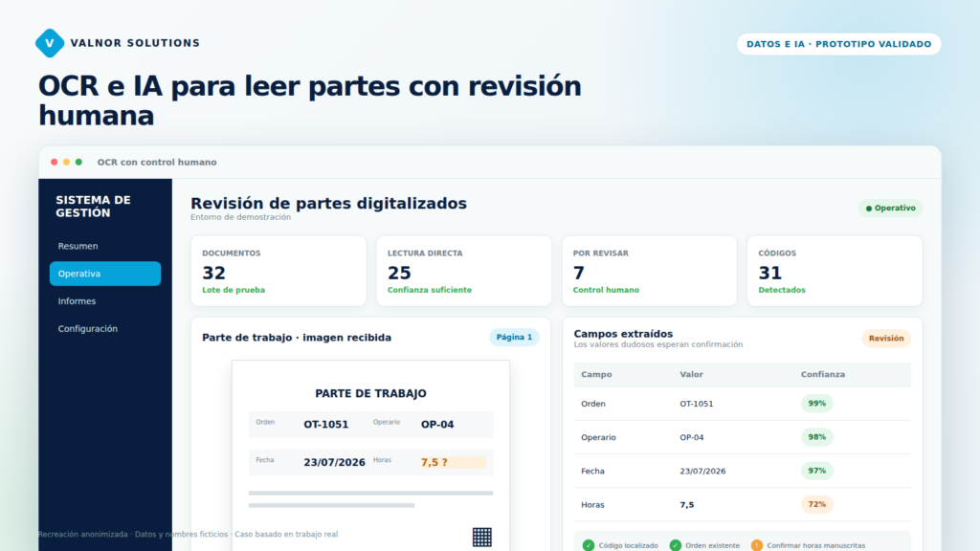Image resolution: width=980 pixels, height=551 pixels.
Task: Click the orange warning icon for Confirmar horas manuscritas
Action: pyautogui.click(x=757, y=545)
